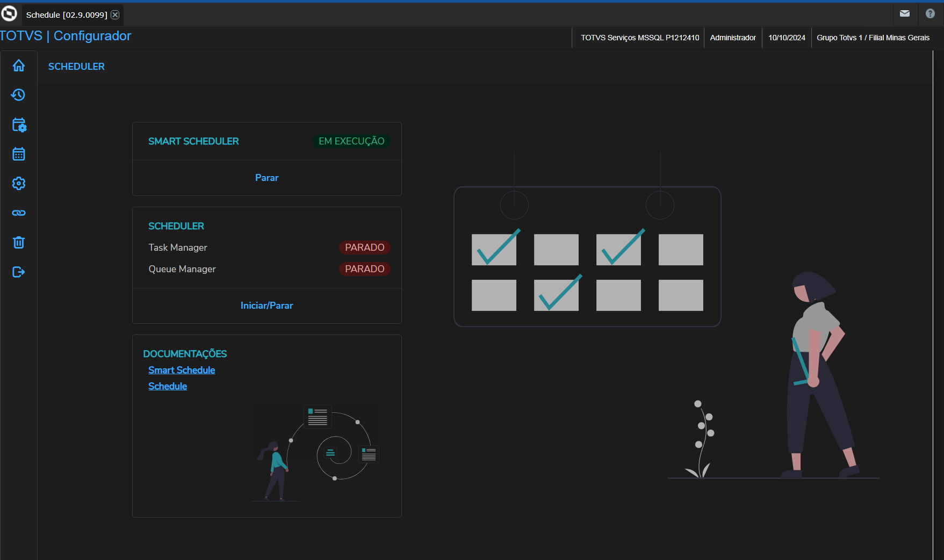Screen dimensions: 944x560
Task: Open the calendar schedule icon in sidebar
Action: (19, 154)
